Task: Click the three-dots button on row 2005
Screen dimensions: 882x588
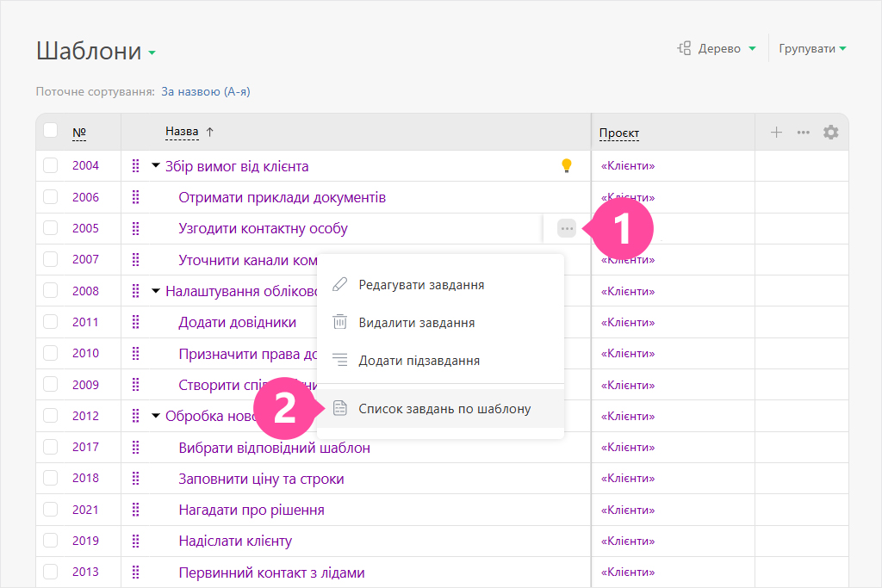Action: [x=567, y=228]
